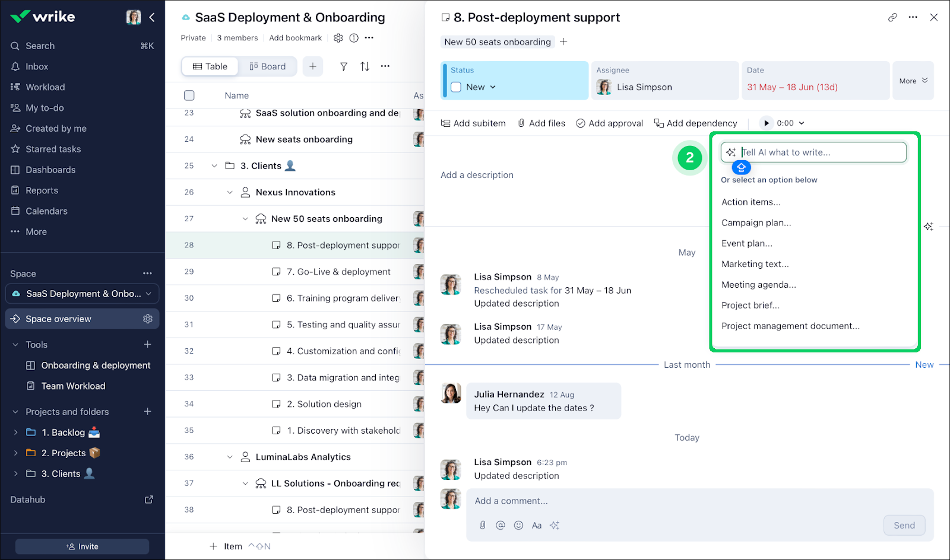
Task: Open space settings gear icon
Action: (338, 38)
